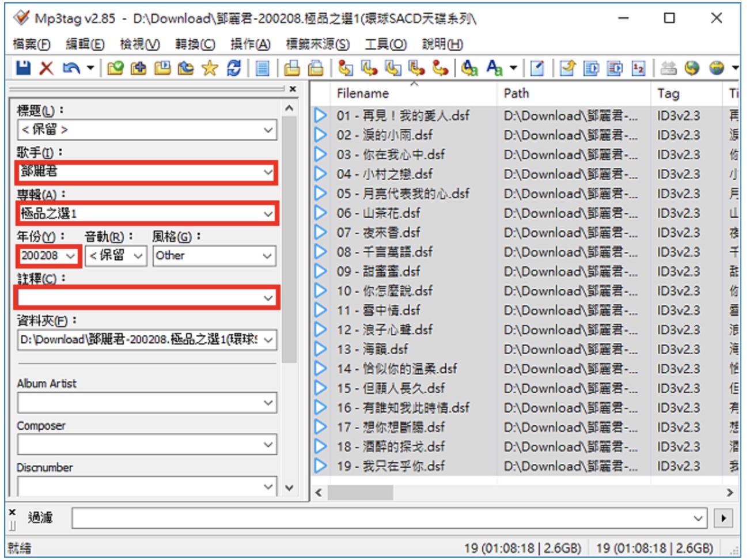This screenshot has height=560, width=750.
Task: Save tags with the floppy disk icon
Action: (x=23, y=68)
